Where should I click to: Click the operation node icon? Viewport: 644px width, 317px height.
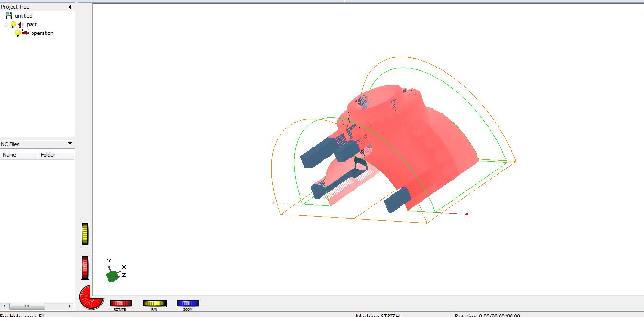point(25,33)
